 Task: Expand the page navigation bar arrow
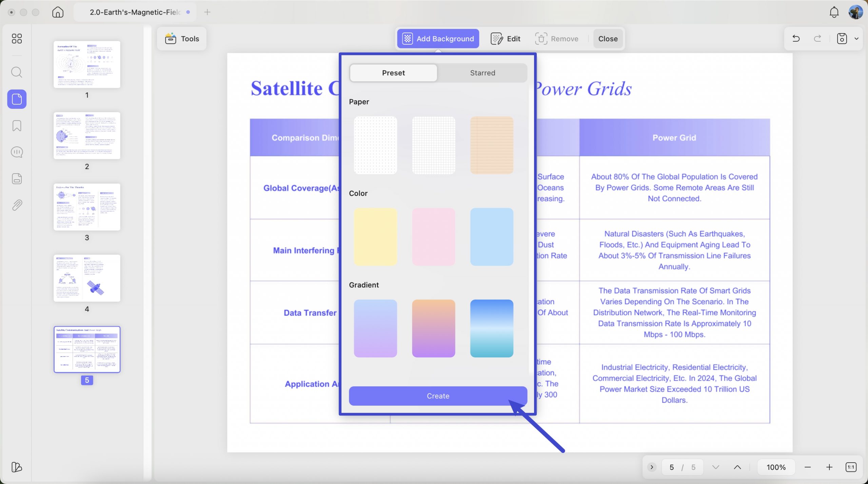tap(651, 467)
